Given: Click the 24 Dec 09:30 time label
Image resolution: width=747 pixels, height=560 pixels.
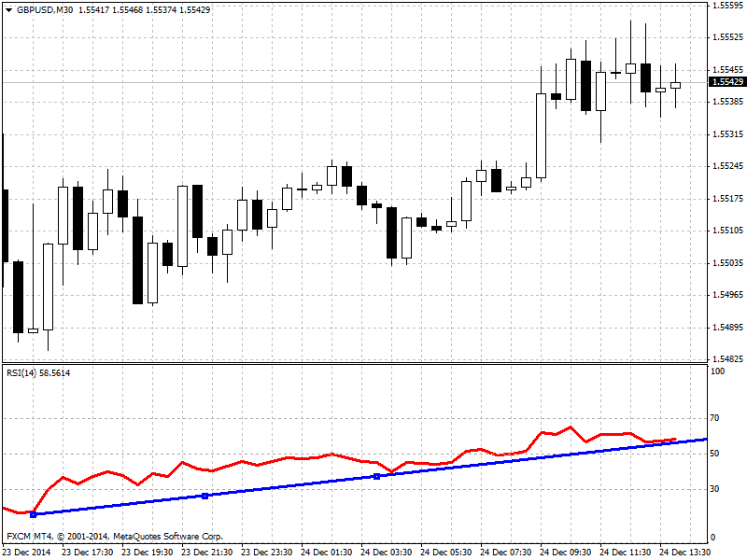Looking at the screenshot, I should (x=566, y=553).
